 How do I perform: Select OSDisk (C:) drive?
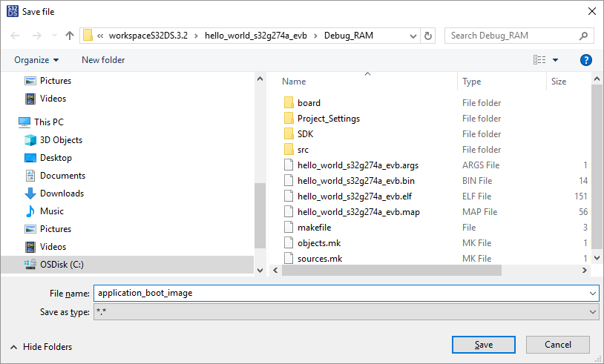point(67,265)
